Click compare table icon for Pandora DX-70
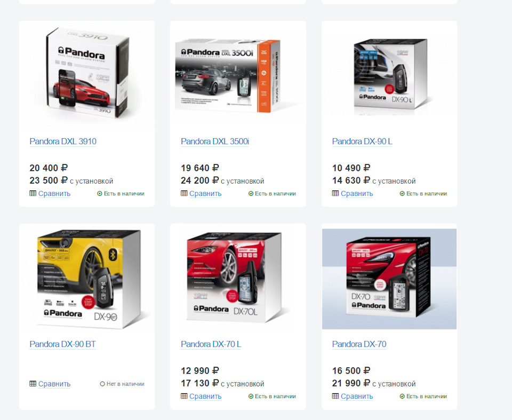The height and width of the screenshot is (420, 512). click(335, 396)
